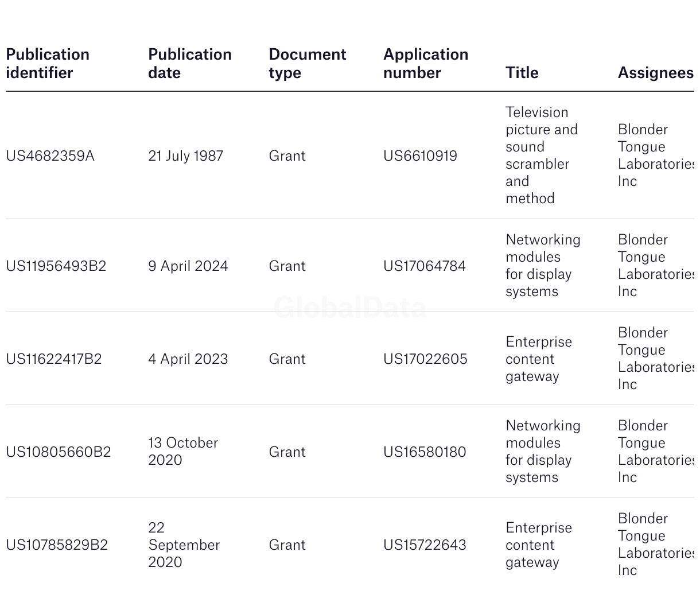Click application number US17064784
The width and height of the screenshot is (700, 614).
[x=424, y=266]
